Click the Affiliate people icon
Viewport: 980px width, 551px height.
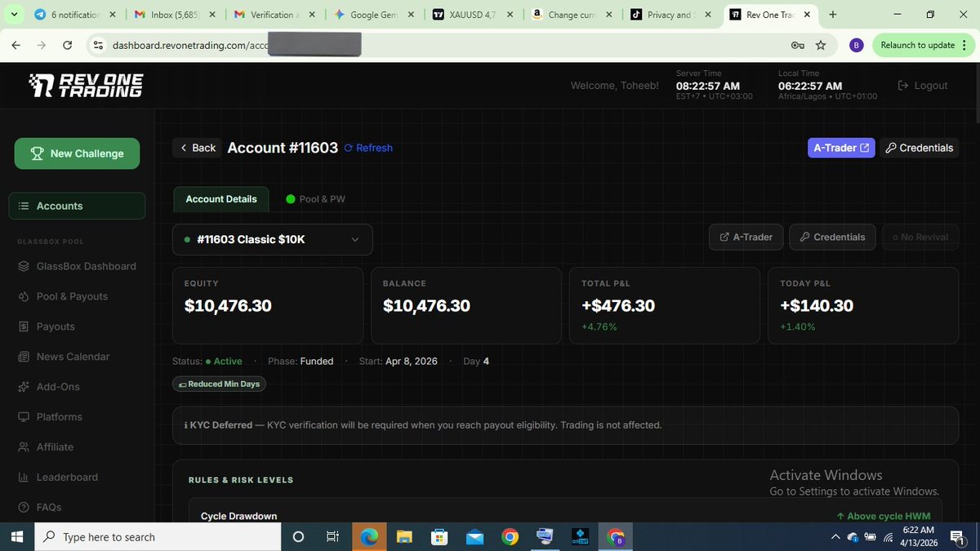click(x=23, y=447)
